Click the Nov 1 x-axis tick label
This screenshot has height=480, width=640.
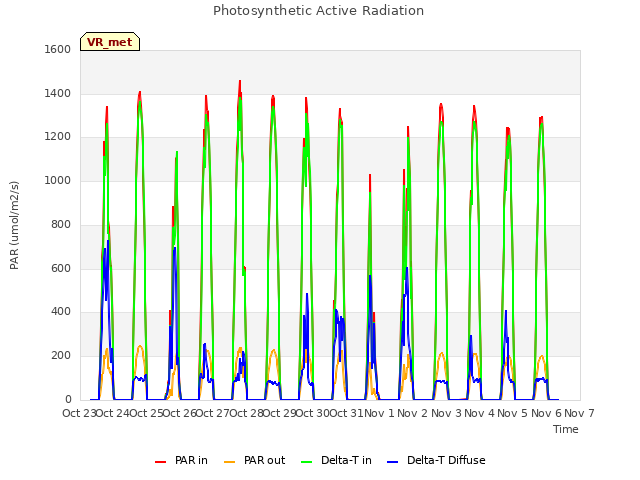pos(379,413)
